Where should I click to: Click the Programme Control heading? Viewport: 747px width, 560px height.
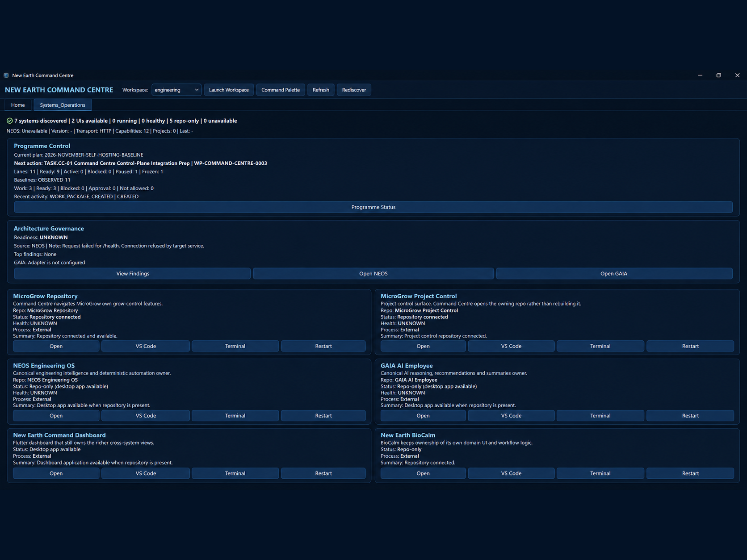tap(42, 146)
